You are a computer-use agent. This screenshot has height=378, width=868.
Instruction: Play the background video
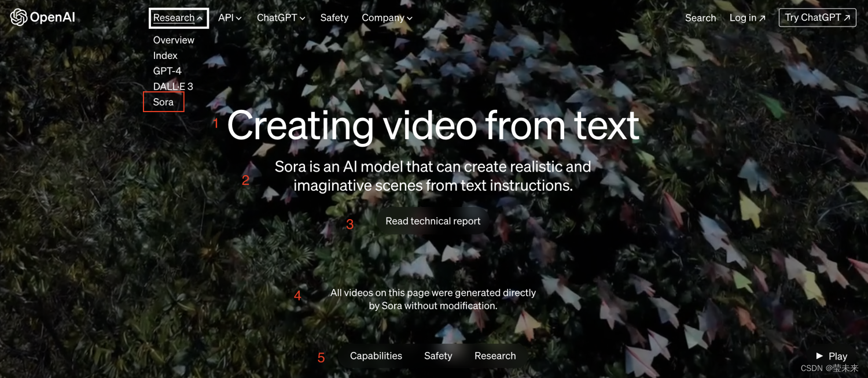[832, 356]
